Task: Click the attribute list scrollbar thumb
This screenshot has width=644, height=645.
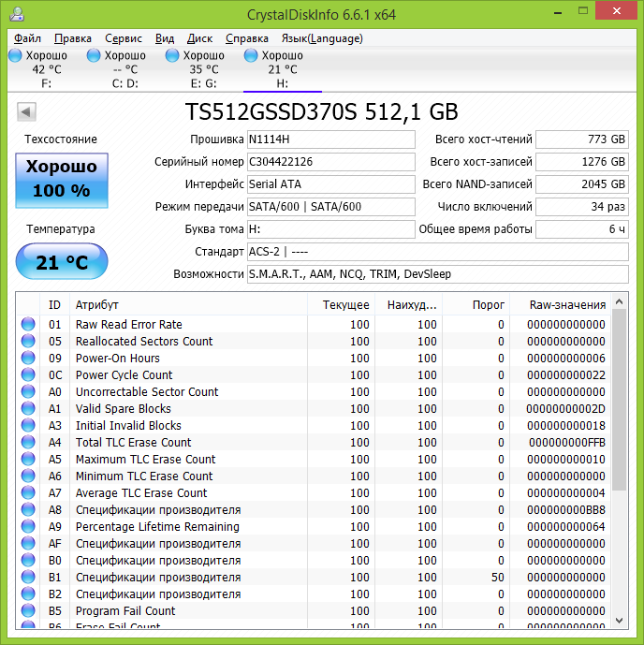Action: click(620, 400)
